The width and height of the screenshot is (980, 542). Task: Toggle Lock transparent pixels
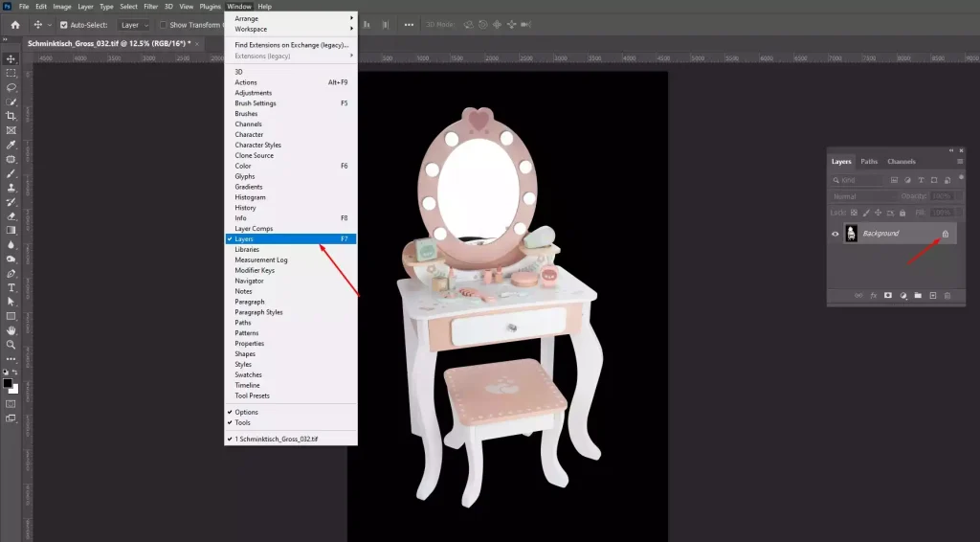[x=854, y=213]
